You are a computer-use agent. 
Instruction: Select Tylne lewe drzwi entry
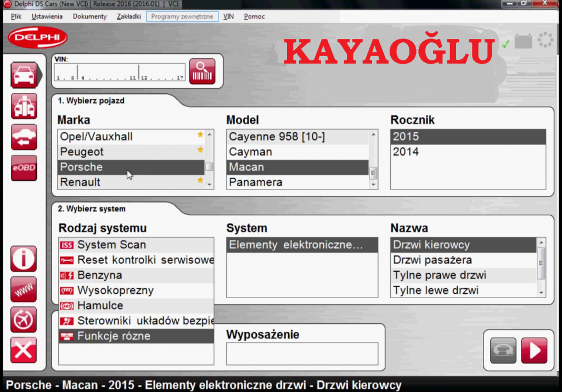[463, 290]
